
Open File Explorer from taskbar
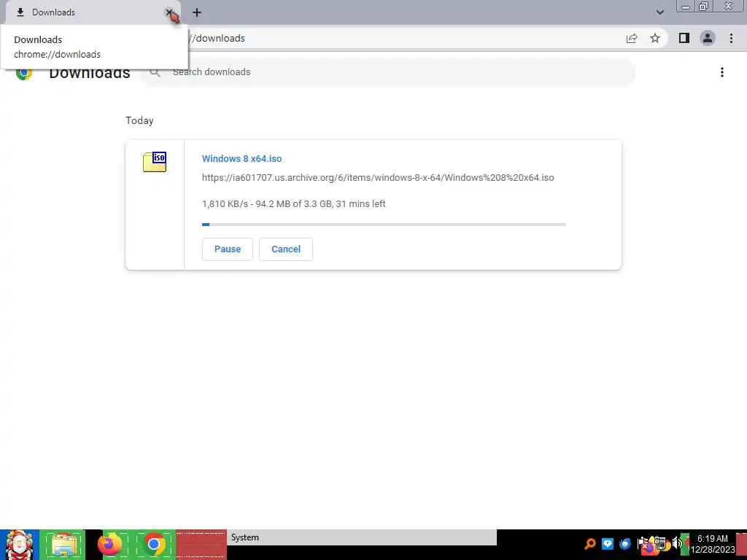(x=63, y=545)
